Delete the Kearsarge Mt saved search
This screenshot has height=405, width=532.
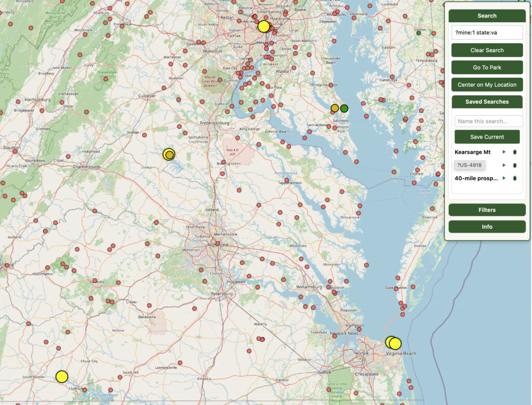tap(515, 152)
